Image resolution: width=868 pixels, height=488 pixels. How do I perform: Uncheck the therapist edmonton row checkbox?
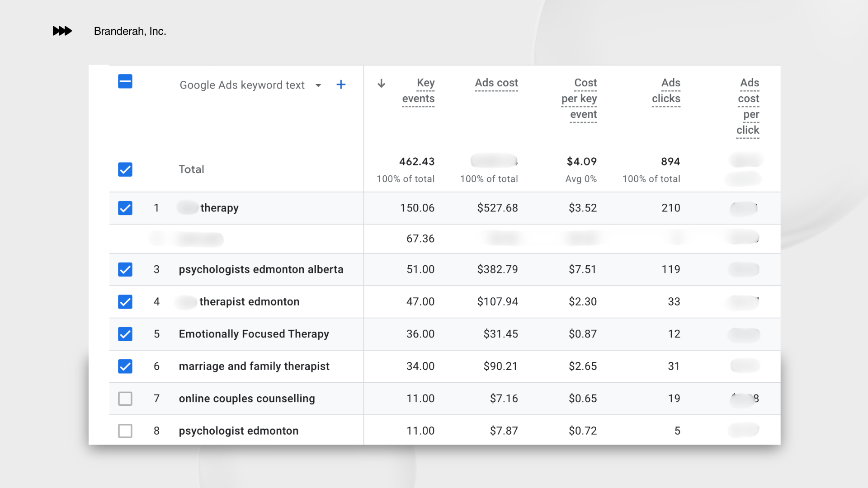click(x=125, y=301)
